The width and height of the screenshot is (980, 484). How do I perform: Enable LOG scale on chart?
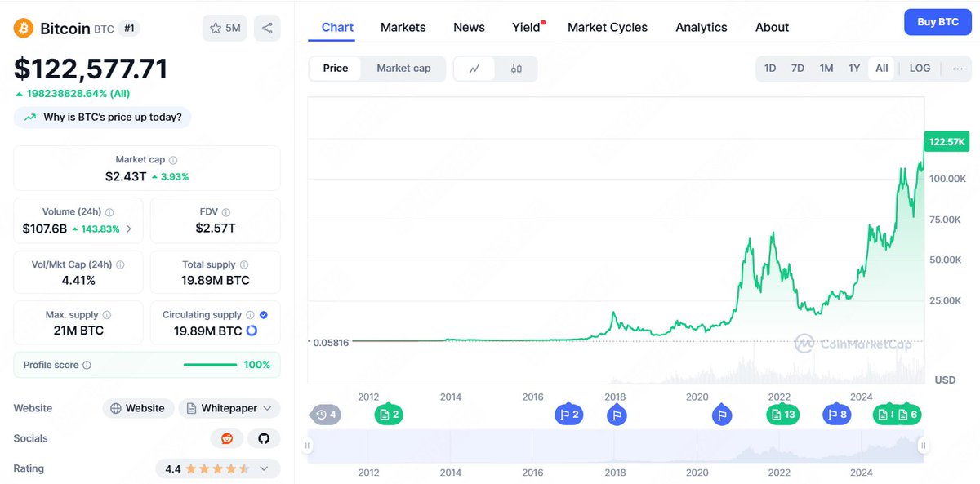pos(920,69)
